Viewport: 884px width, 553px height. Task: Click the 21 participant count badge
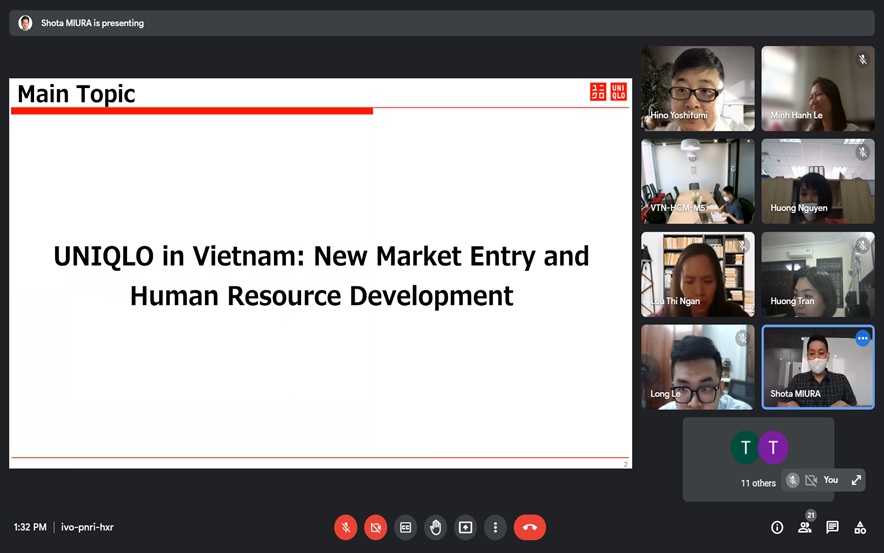tap(811, 515)
